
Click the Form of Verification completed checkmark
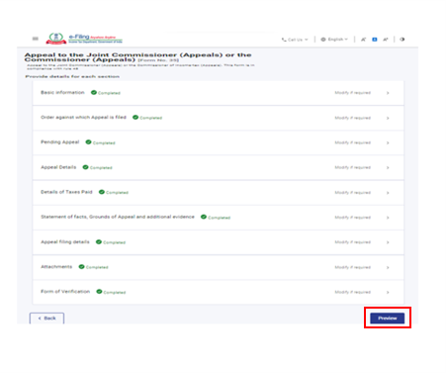[x=99, y=291]
